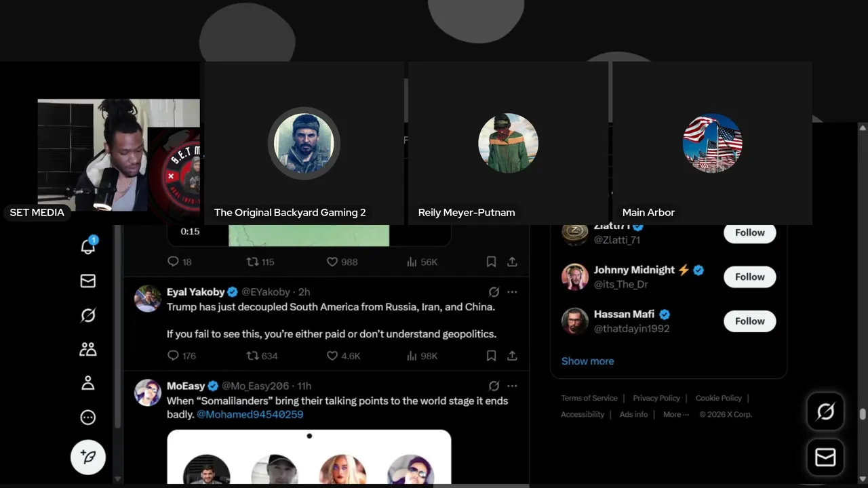The height and width of the screenshot is (488, 868).
Task: Open Eyal Yakoby's profile avatar
Action: (148, 298)
